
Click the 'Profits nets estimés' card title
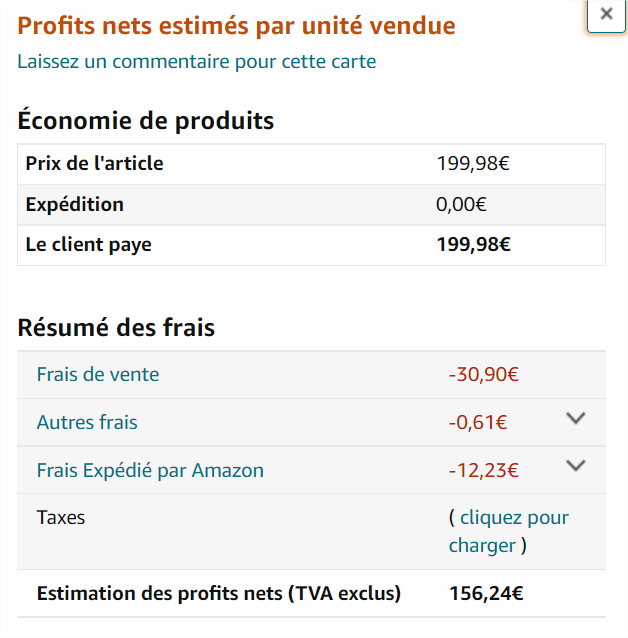[236, 26]
